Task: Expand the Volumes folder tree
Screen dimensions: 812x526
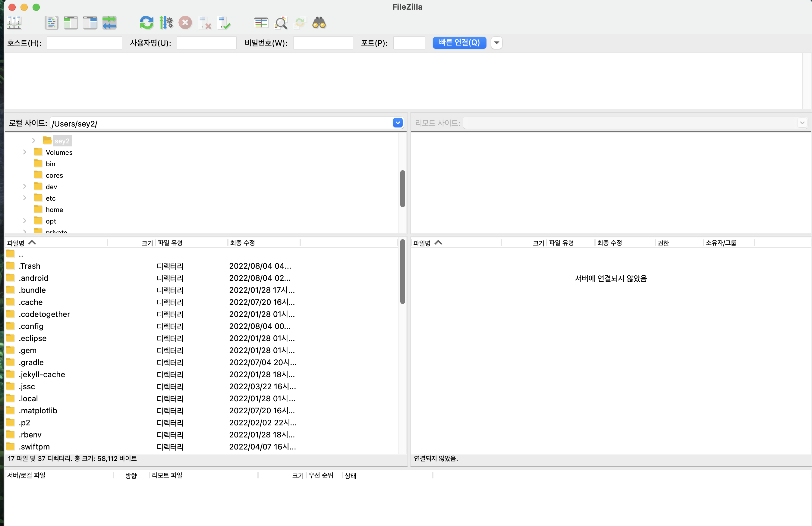Action: pyautogui.click(x=24, y=152)
